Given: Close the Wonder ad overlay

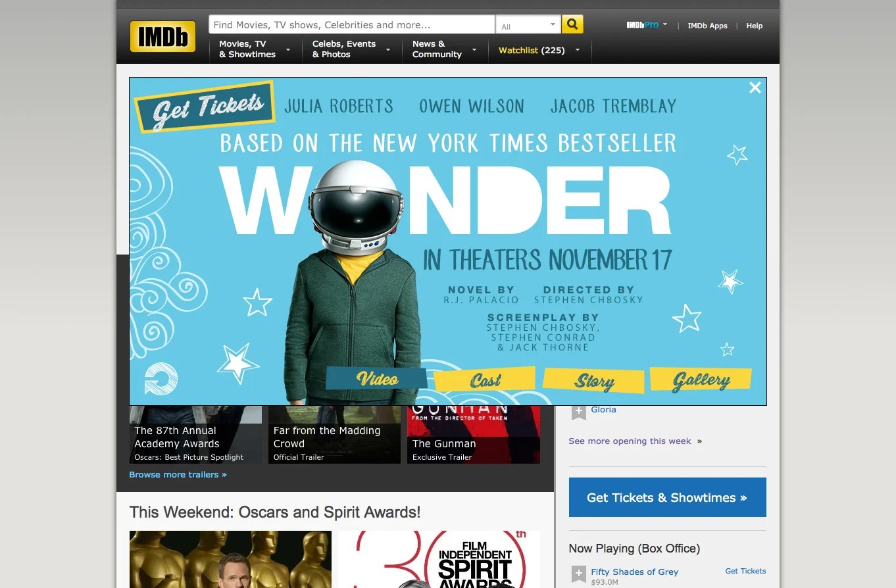Looking at the screenshot, I should coord(755,87).
